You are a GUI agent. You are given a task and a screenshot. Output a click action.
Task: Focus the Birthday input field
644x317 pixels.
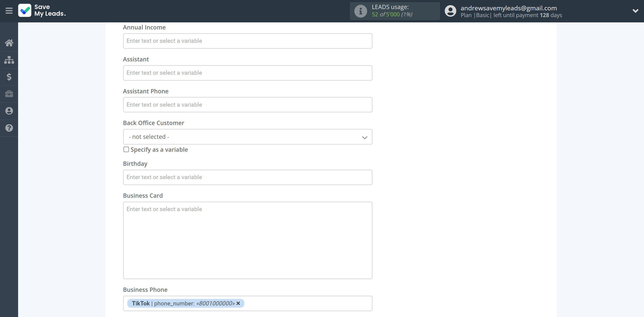pos(248,177)
